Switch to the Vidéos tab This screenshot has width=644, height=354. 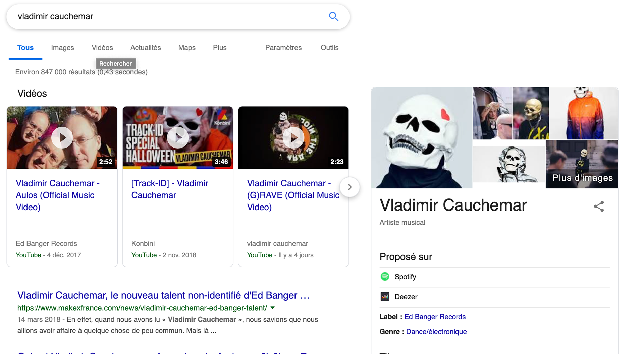[x=102, y=48]
